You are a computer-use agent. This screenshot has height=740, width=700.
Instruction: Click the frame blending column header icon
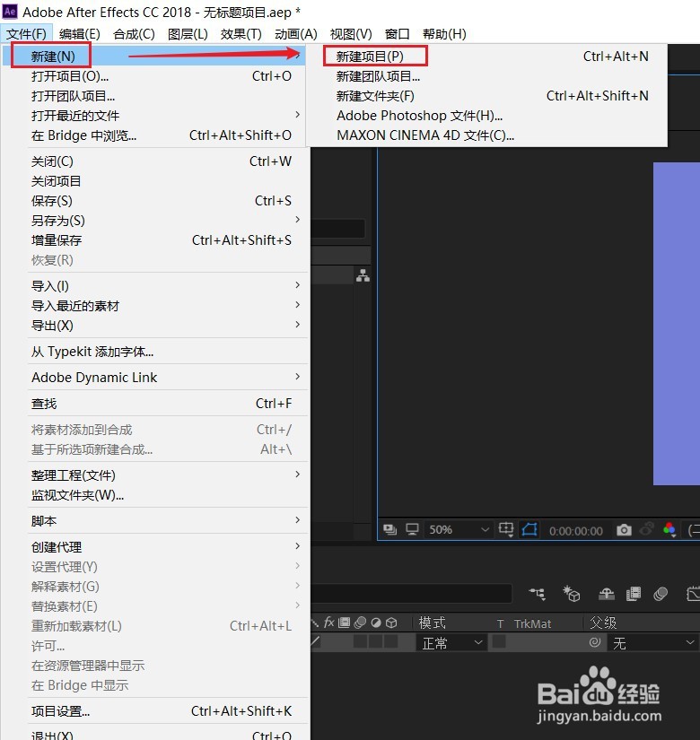pyautogui.click(x=345, y=623)
